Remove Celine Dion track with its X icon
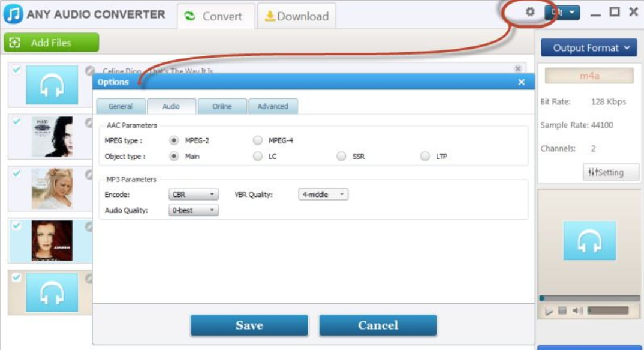The width and height of the screenshot is (644, 350). pos(518,68)
